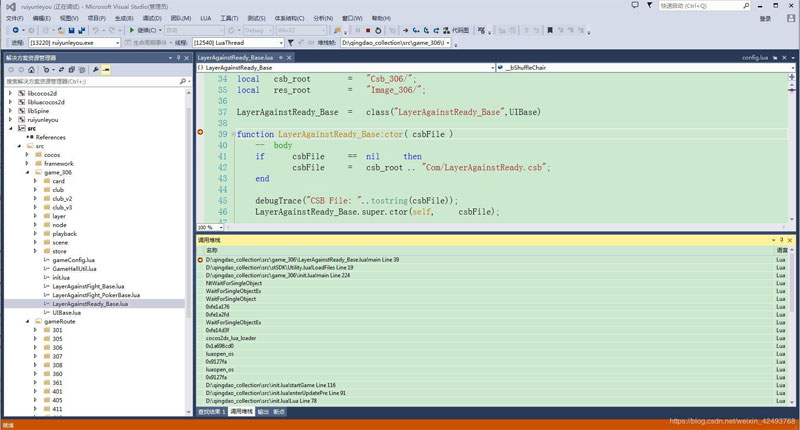
Task: Click the Restart debugging icon
Action: 378,31
